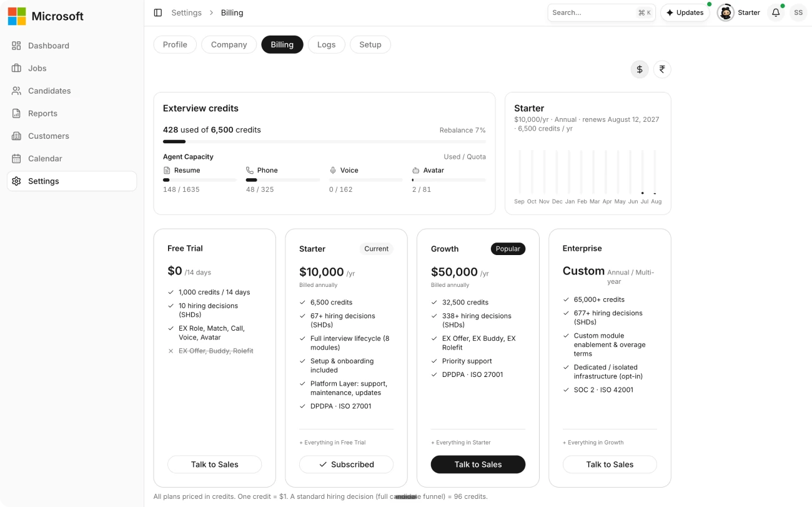Click the 0 / 162 Voice value
Screen dimensions: 812x507
341,189
